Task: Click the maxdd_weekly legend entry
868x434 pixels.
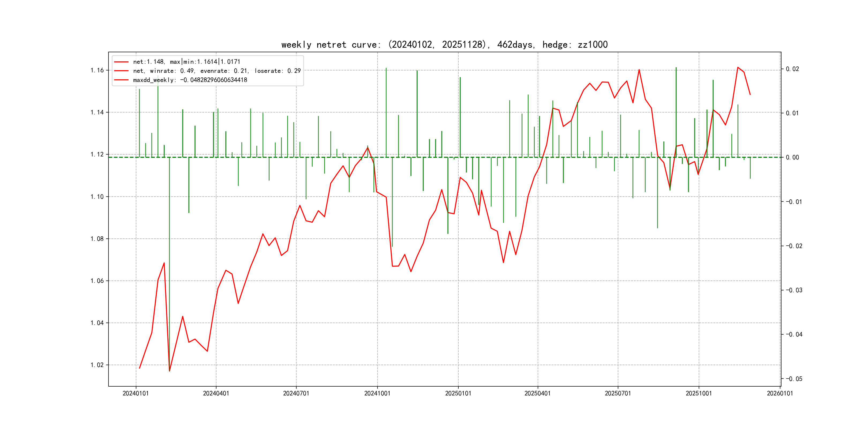Action: [x=190, y=80]
